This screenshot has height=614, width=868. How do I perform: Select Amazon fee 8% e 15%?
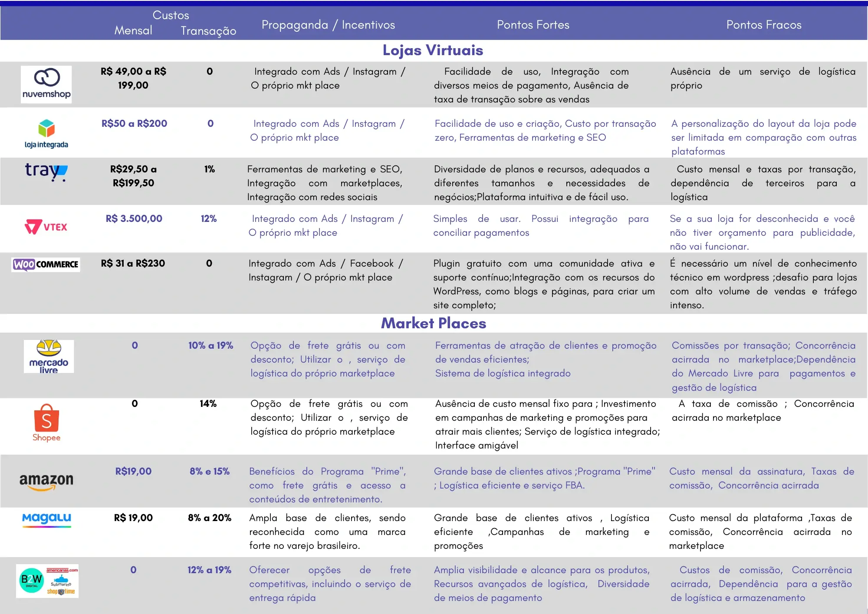(x=210, y=471)
